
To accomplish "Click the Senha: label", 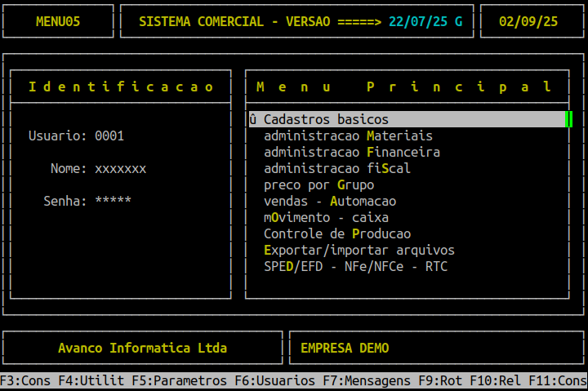I will (65, 201).
